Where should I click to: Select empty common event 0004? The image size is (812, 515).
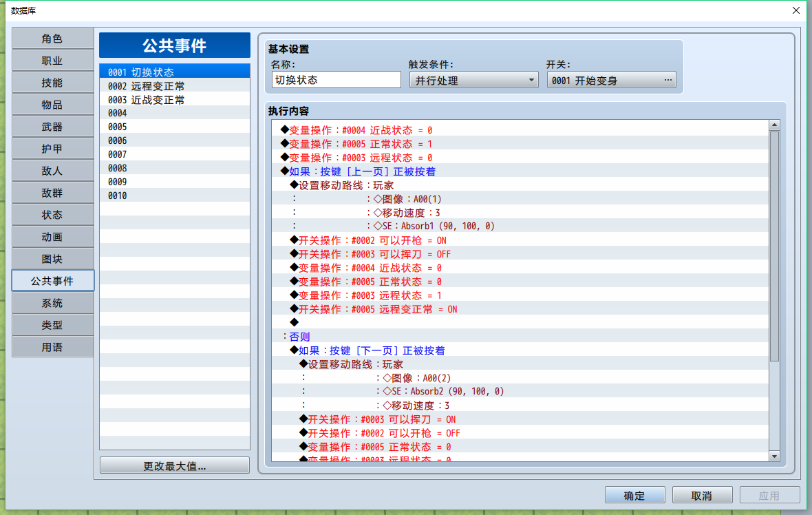175,113
